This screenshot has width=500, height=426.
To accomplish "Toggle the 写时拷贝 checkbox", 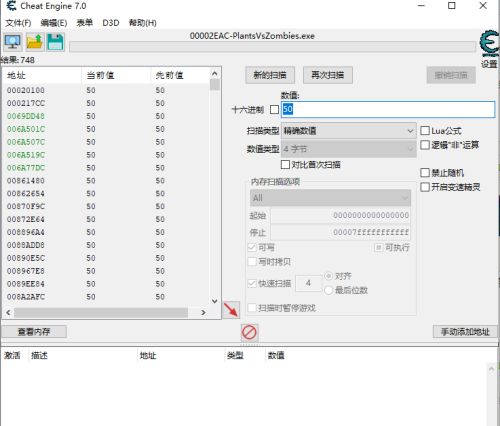I will [x=252, y=262].
